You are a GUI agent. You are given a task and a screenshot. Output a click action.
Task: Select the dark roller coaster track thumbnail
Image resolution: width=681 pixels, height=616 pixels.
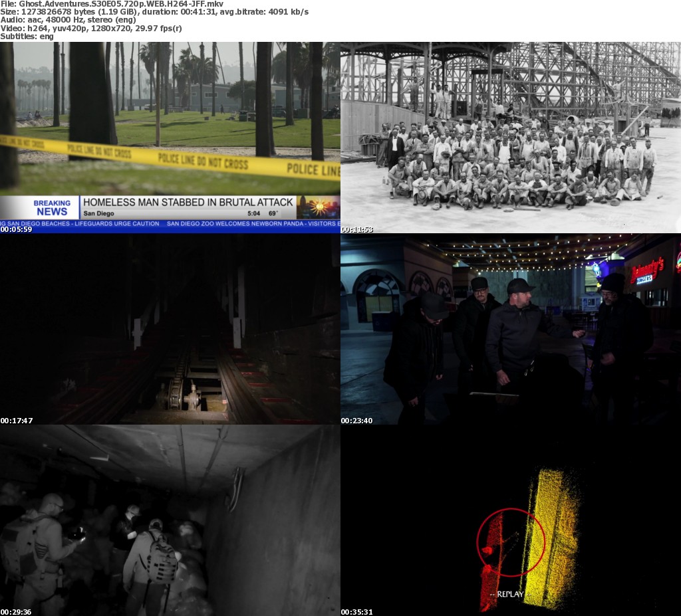[170, 329]
